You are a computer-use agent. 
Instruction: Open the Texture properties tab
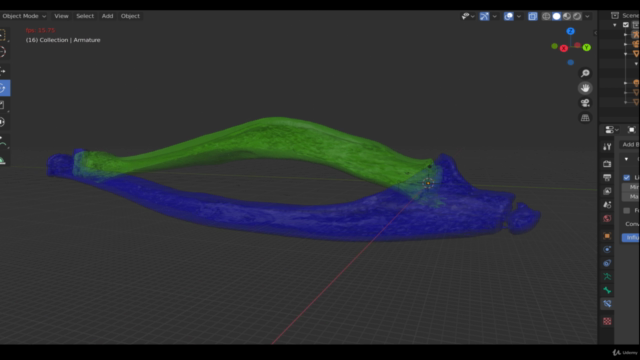pyautogui.click(x=607, y=321)
